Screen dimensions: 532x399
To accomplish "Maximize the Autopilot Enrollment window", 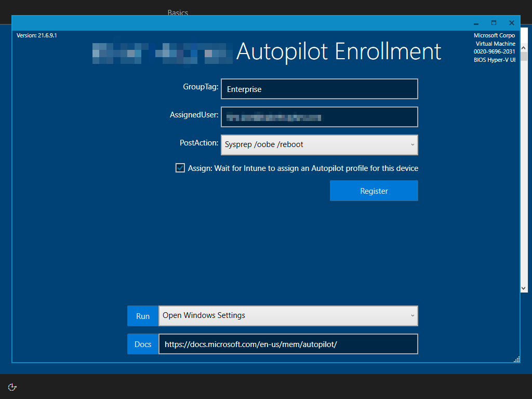I will click(494, 23).
